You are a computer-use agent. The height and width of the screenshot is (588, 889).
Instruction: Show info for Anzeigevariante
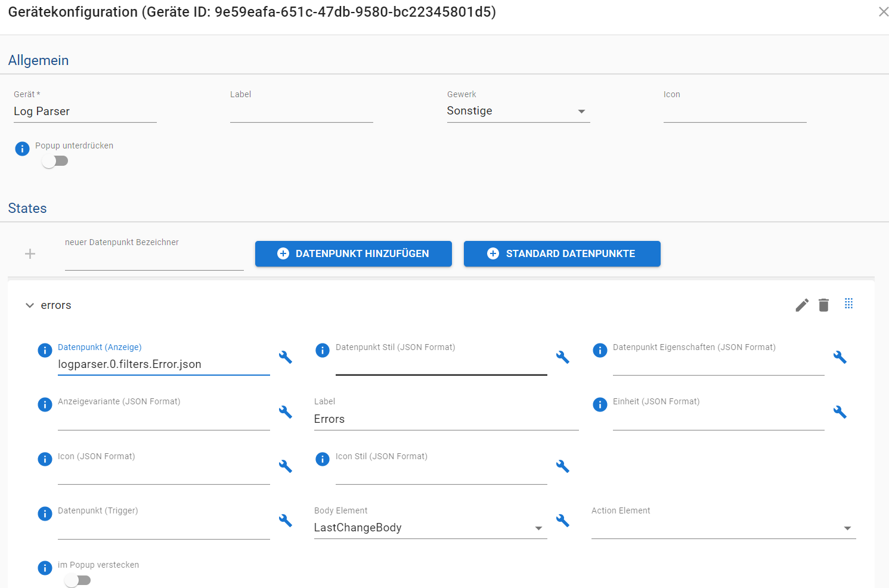pyautogui.click(x=45, y=405)
